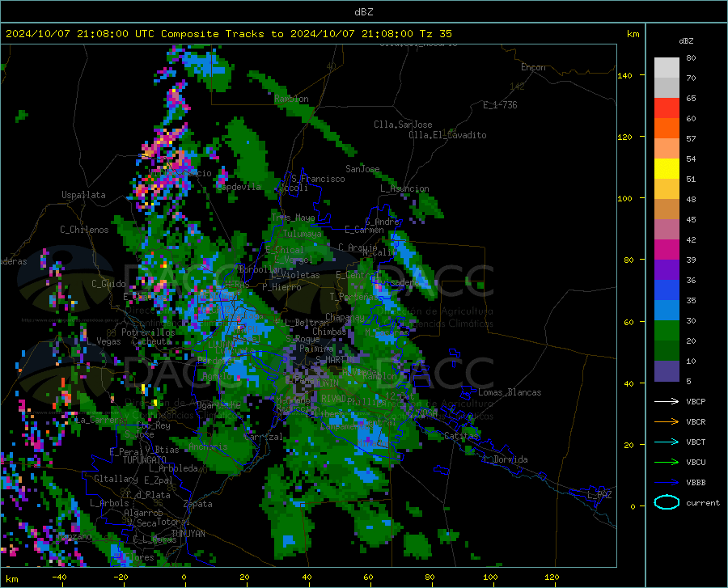728x588 pixels.
Task: Select the 60 dBZ orange swatch
Action: 667,129
